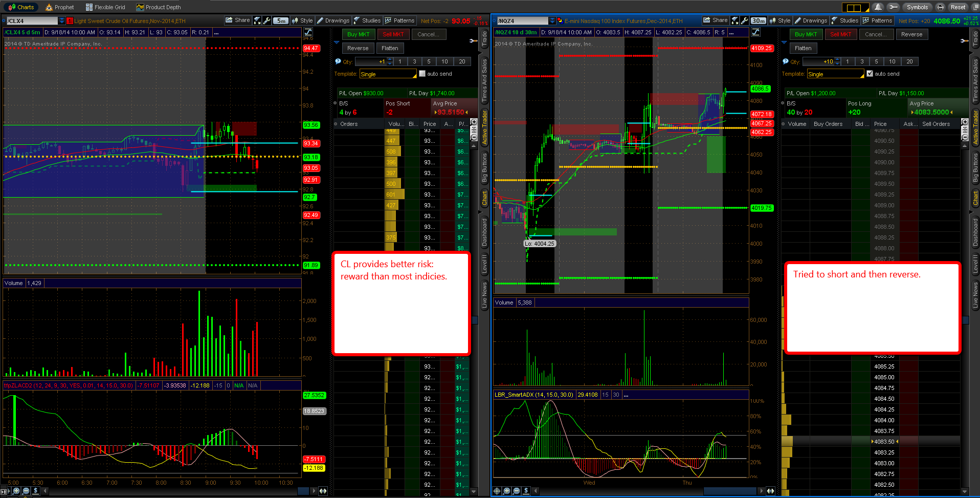
Task: Print charts using the printer icon
Action: pyautogui.click(x=940, y=7)
